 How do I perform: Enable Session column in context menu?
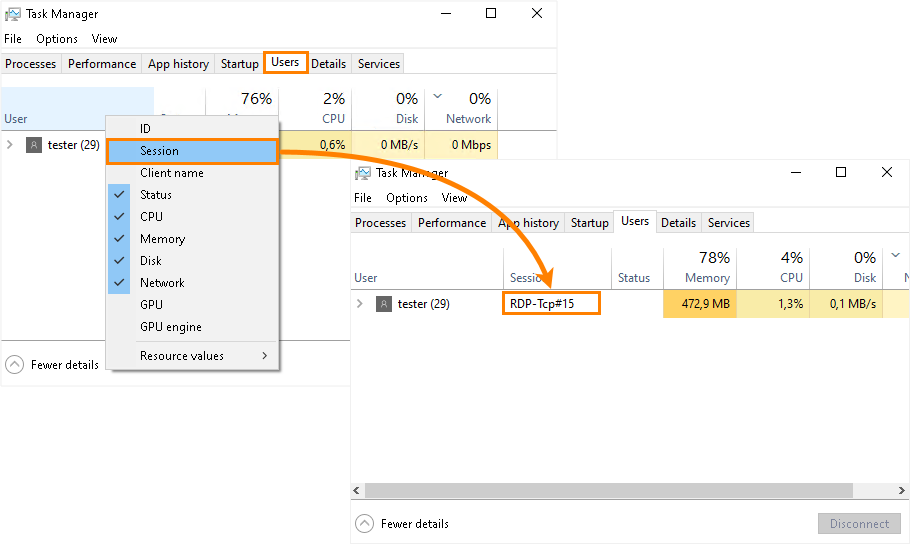pos(193,151)
